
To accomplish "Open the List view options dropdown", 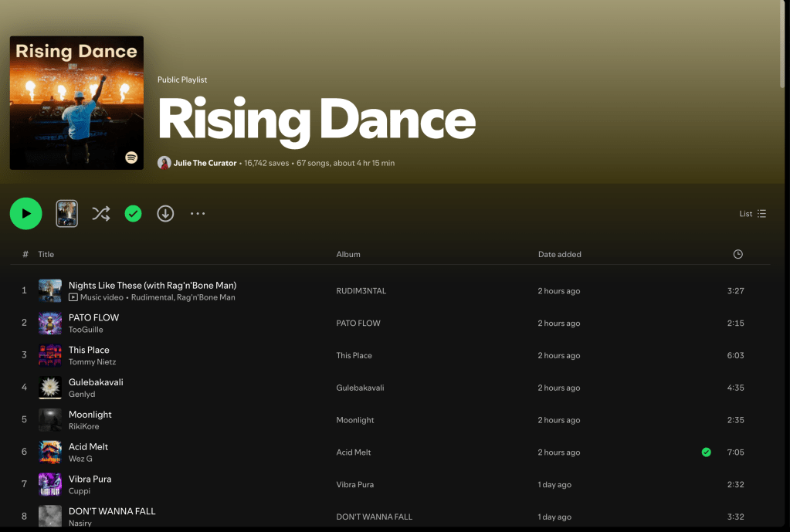I will pos(753,214).
